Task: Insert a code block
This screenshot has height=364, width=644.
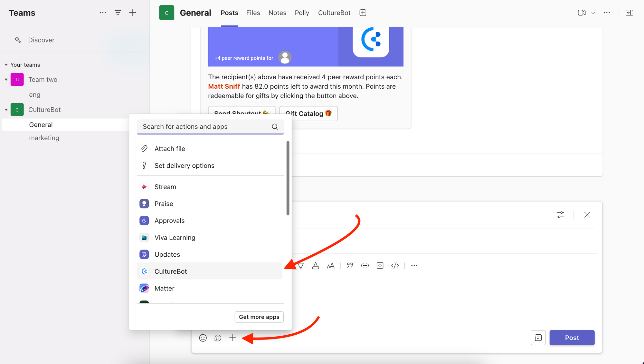Action: pos(395,265)
